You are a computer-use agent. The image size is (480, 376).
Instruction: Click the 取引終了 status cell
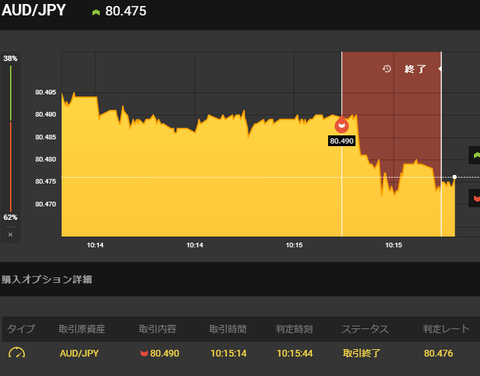click(361, 353)
